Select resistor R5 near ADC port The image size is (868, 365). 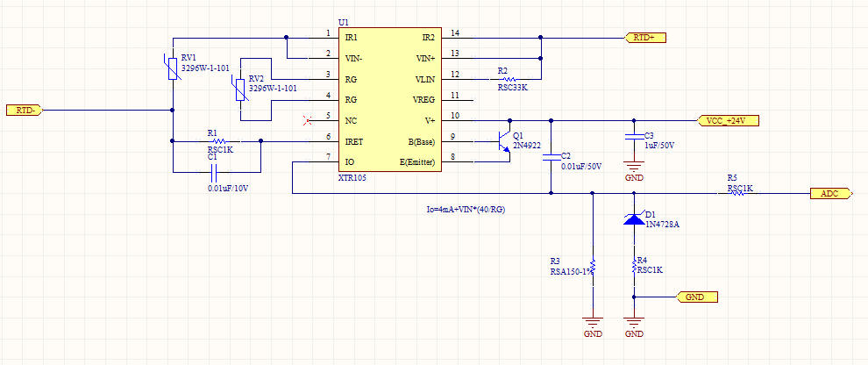(x=737, y=193)
